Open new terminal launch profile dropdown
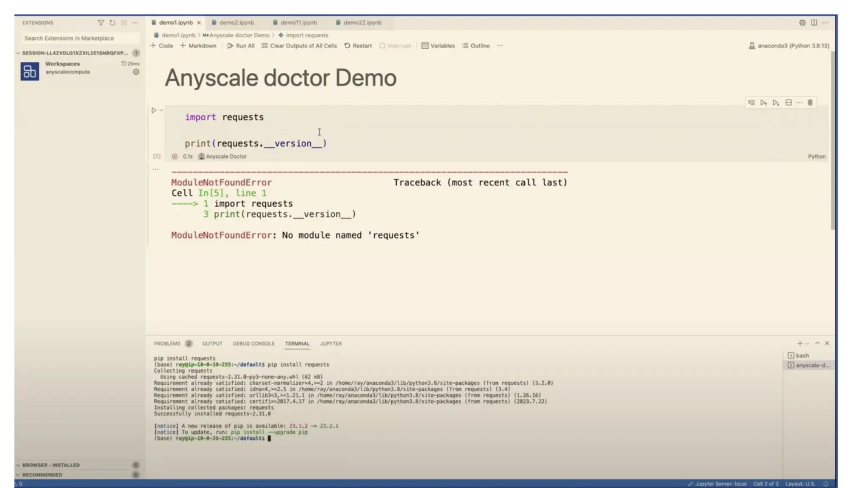This screenshot has height=488, width=868. (x=807, y=344)
